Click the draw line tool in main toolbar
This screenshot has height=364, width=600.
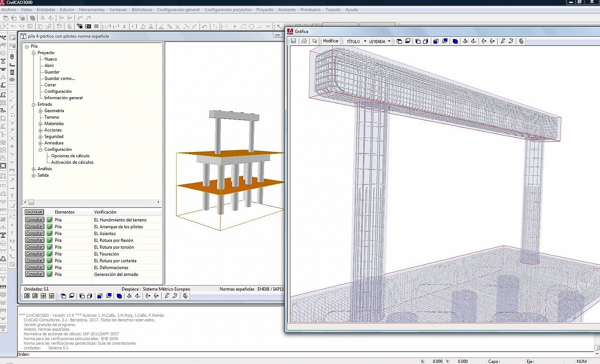coord(226,26)
